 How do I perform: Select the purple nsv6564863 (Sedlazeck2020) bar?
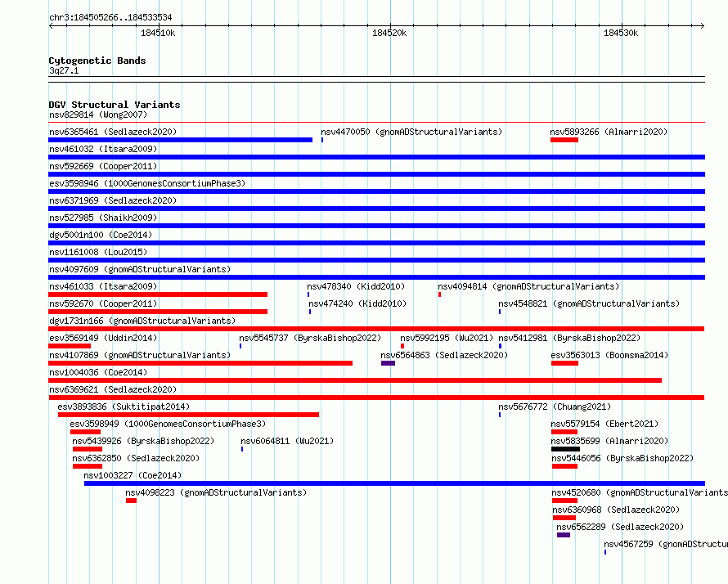pyautogui.click(x=389, y=363)
